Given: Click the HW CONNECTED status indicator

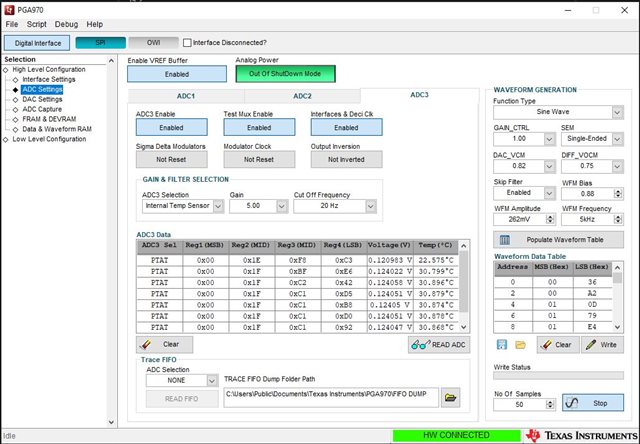Looking at the screenshot, I should coord(456,435).
